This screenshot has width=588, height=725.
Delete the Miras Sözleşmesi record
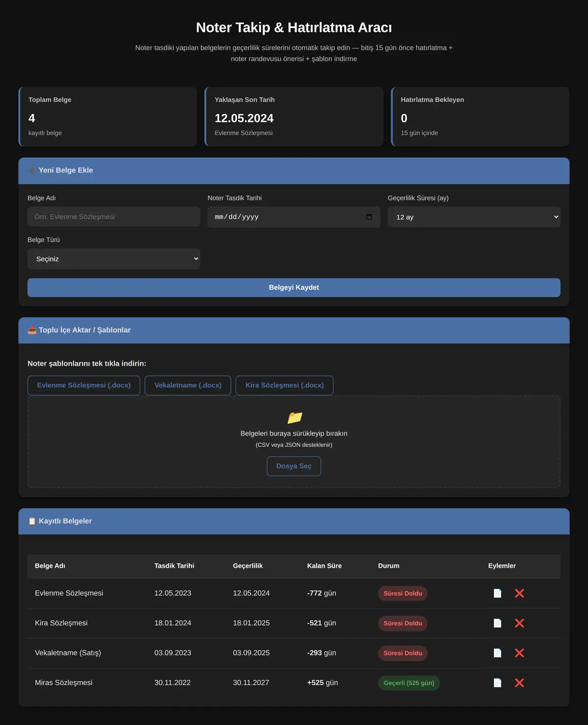point(519,683)
